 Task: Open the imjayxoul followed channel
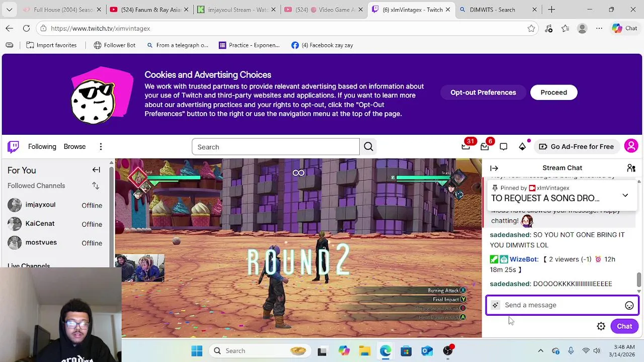click(x=54, y=205)
